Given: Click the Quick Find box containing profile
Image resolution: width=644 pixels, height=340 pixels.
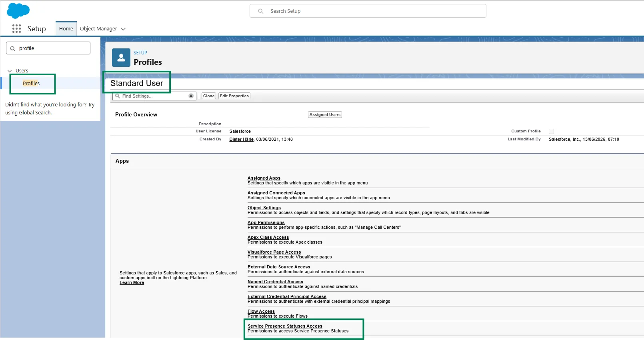Looking at the screenshot, I should coord(48,48).
